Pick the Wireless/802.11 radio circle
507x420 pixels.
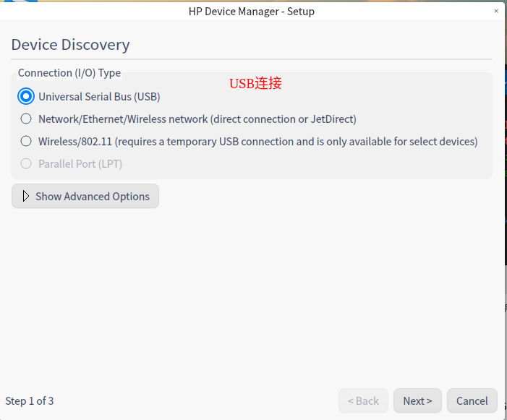[26, 141]
